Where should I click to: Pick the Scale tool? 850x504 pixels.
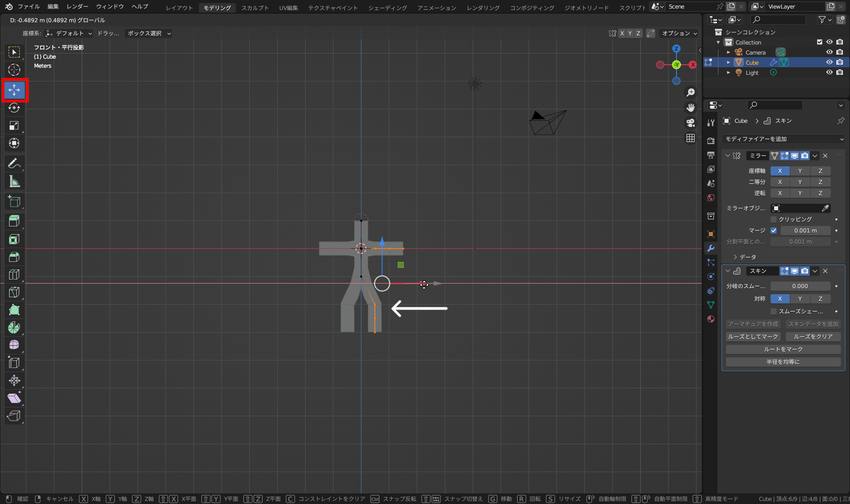click(x=14, y=125)
